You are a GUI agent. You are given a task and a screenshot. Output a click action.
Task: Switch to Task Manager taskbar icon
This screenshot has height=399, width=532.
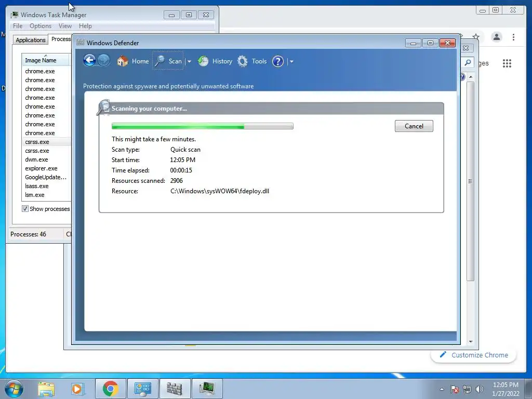(207, 389)
